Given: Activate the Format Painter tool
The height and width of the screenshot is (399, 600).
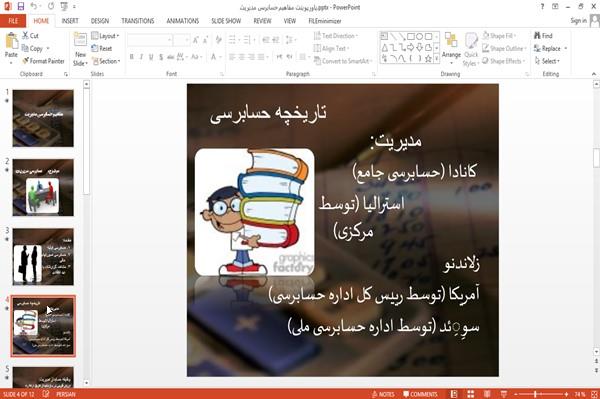Looking at the screenshot, I should tap(43, 61).
